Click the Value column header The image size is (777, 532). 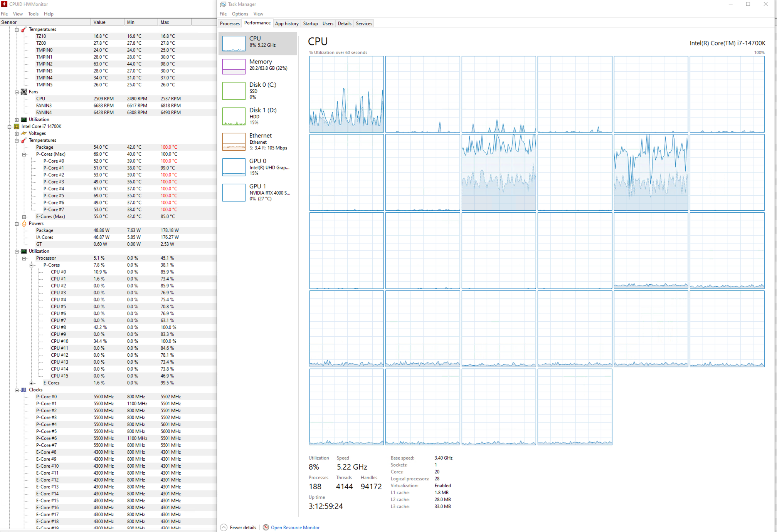[108, 22]
